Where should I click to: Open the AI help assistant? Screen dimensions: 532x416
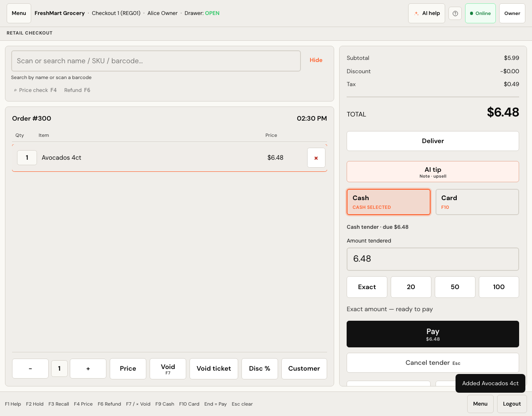[x=427, y=13]
